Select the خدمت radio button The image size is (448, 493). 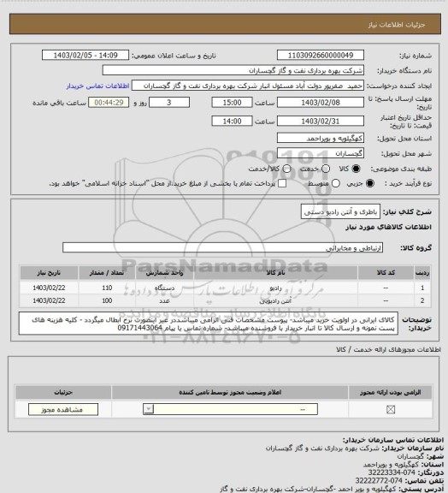coord(326,169)
